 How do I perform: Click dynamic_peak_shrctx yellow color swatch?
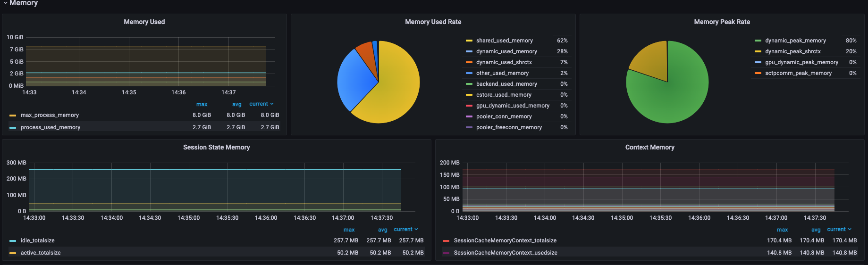pos(758,51)
